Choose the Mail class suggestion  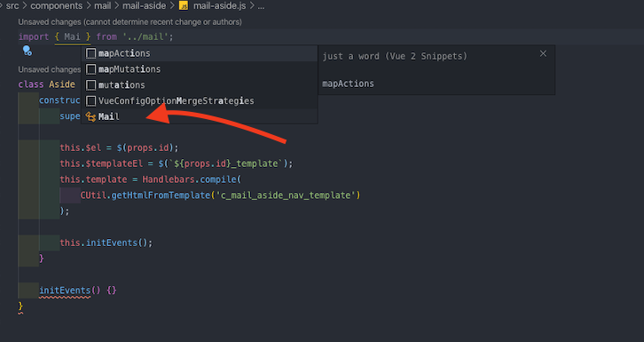coord(200,116)
